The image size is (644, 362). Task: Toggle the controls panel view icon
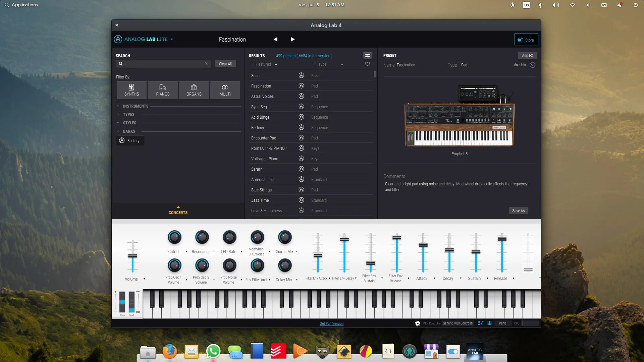pyautogui.click(x=481, y=323)
